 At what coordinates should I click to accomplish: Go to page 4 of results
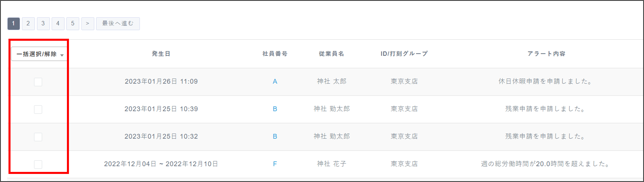(x=58, y=24)
